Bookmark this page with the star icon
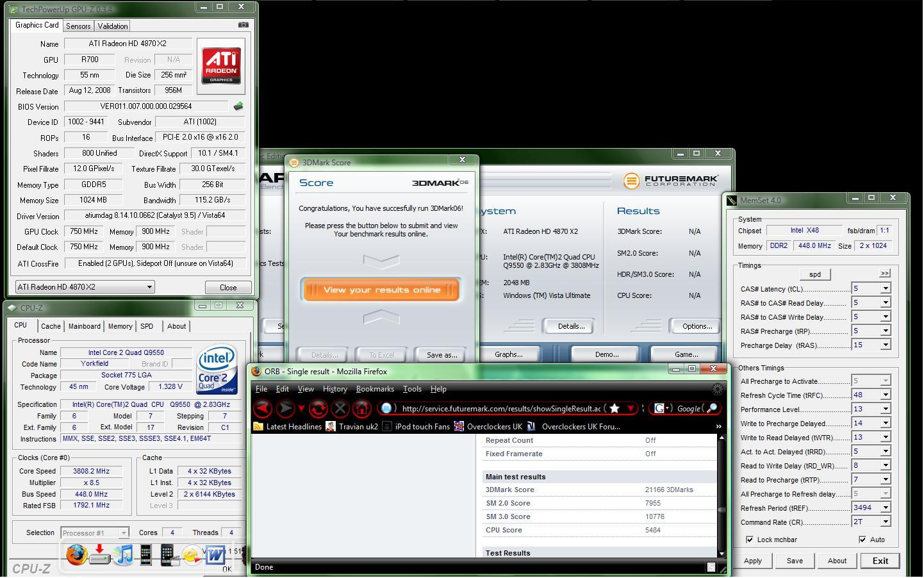This screenshot has width=924, height=578. pos(615,408)
